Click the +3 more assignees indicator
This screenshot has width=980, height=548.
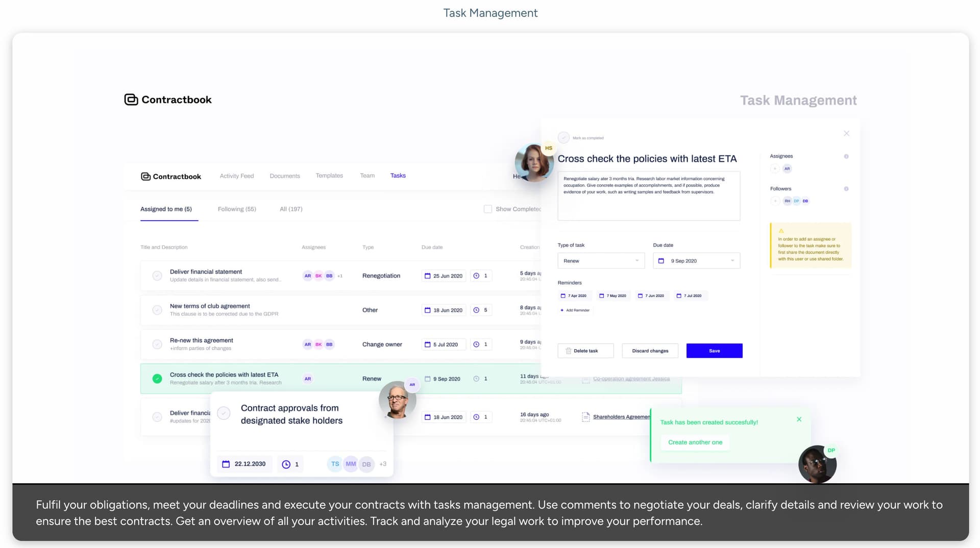tap(383, 464)
